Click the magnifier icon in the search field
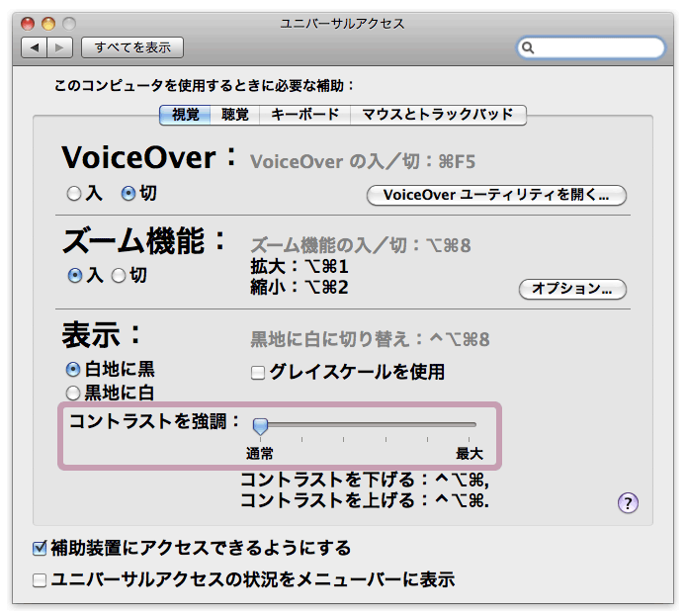Viewport: 686px width, 616px height. (x=528, y=47)
